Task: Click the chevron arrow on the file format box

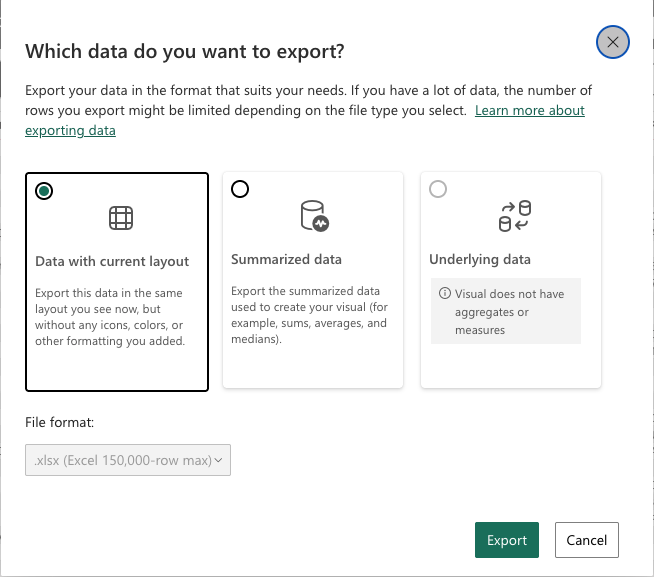Action: point(219,460)
